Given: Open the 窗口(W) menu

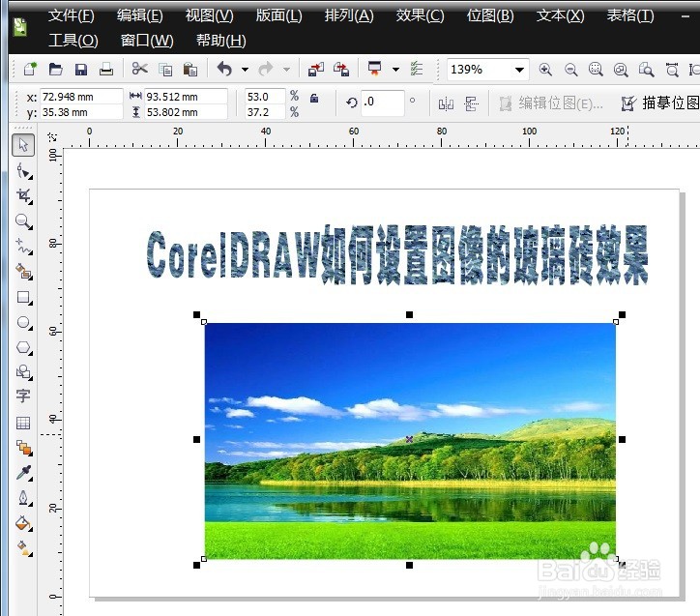Looking at the screenshot, I should tap(147, 41).
